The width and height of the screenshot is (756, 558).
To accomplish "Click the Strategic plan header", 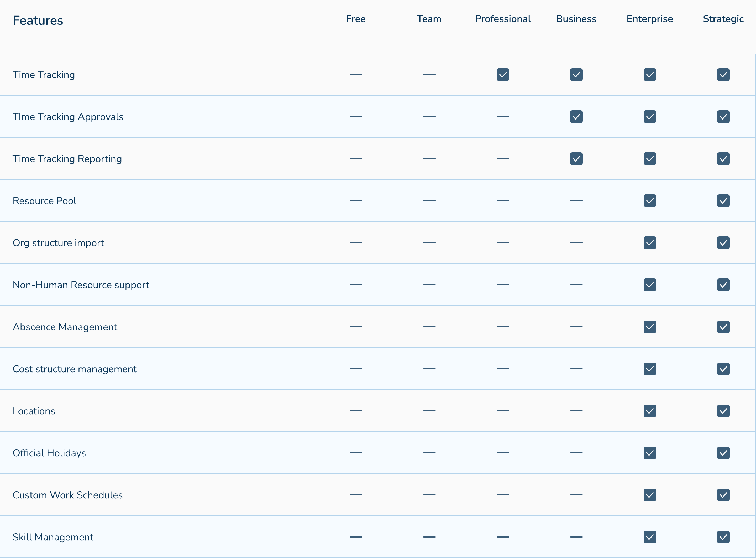I will click(723, 19).
